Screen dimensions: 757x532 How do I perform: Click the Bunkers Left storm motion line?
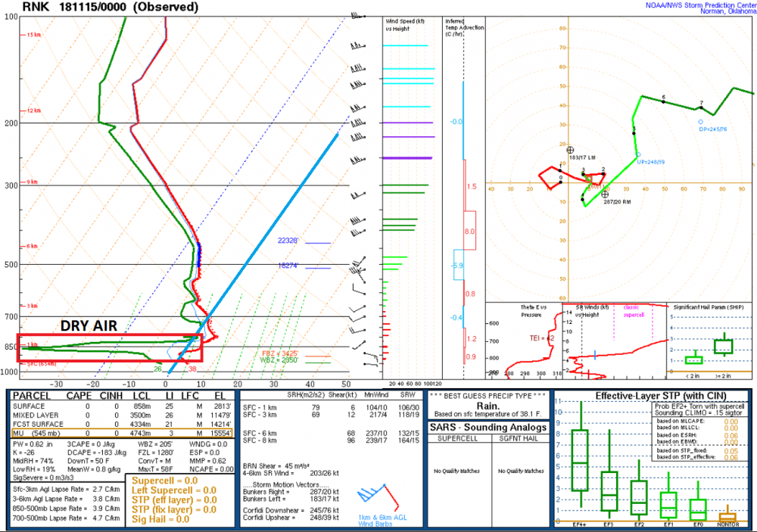click(x=291, y=499)
